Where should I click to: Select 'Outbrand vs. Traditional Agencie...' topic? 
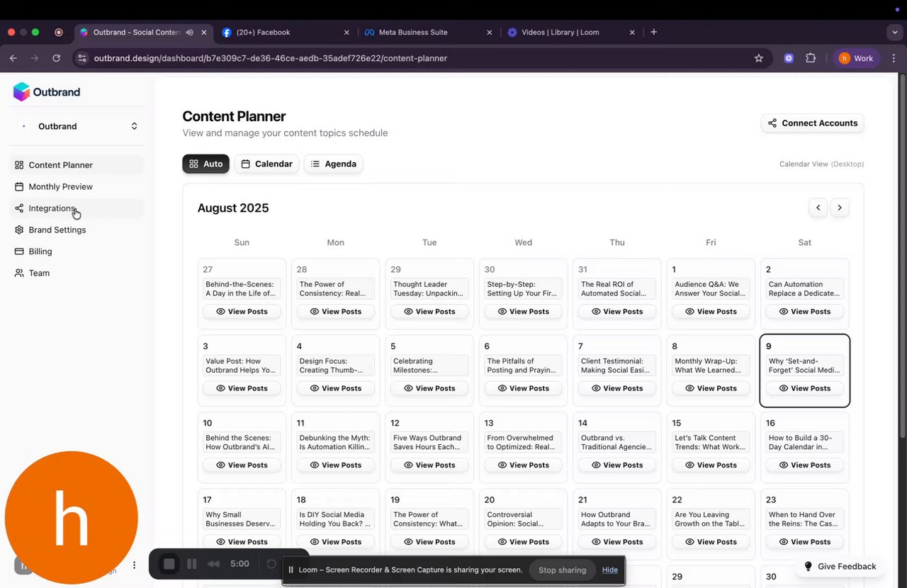click(617, 442)
